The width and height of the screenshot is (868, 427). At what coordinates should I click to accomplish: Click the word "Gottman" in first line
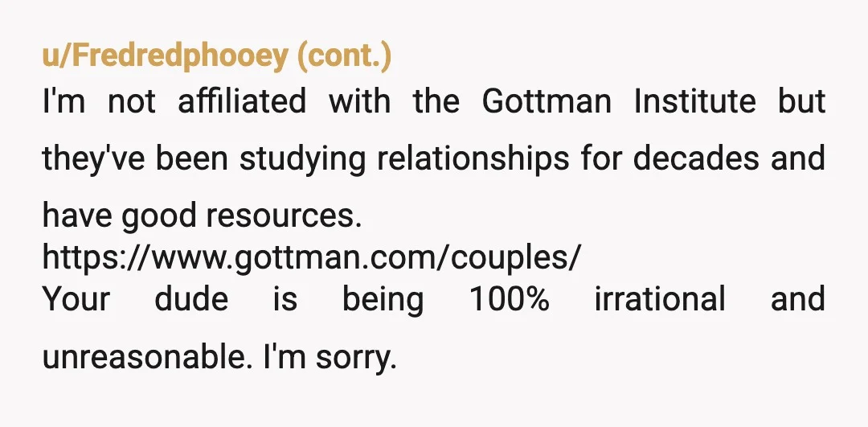(547, 101)
